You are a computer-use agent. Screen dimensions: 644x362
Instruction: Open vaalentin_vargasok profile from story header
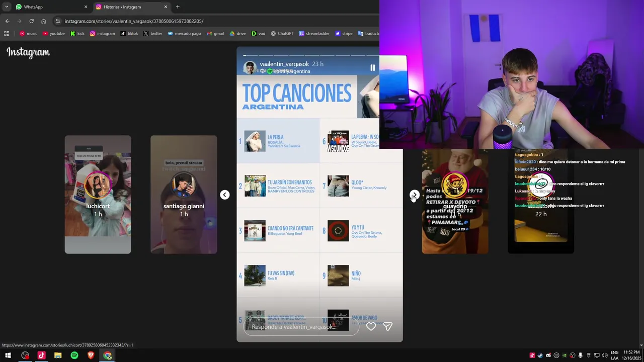pos(284,64)
